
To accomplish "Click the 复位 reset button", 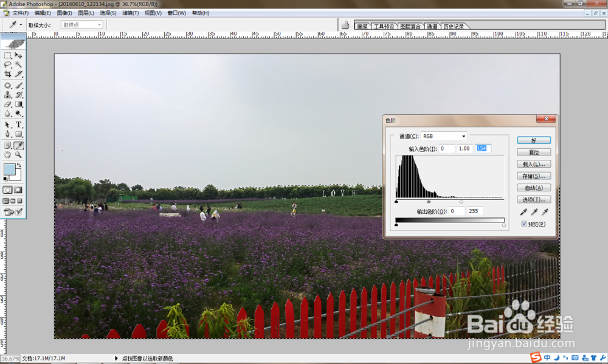I will 534,153.
